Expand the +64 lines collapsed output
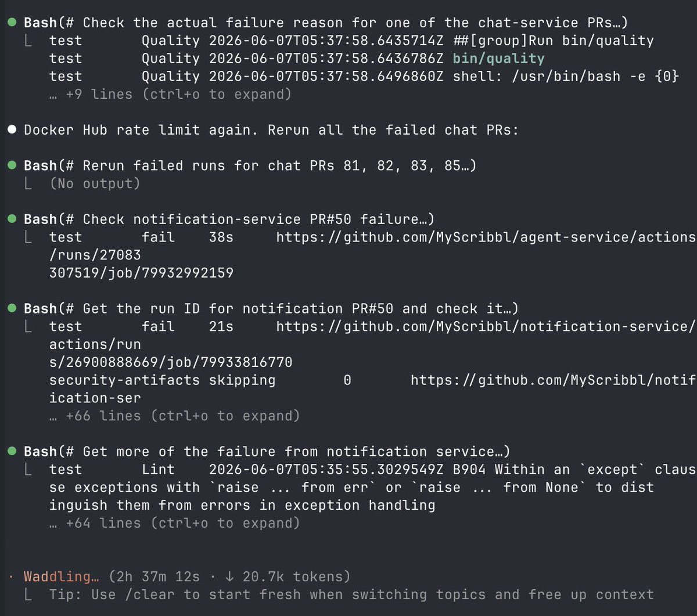This screenshot has width=697, height=616. 174,523
